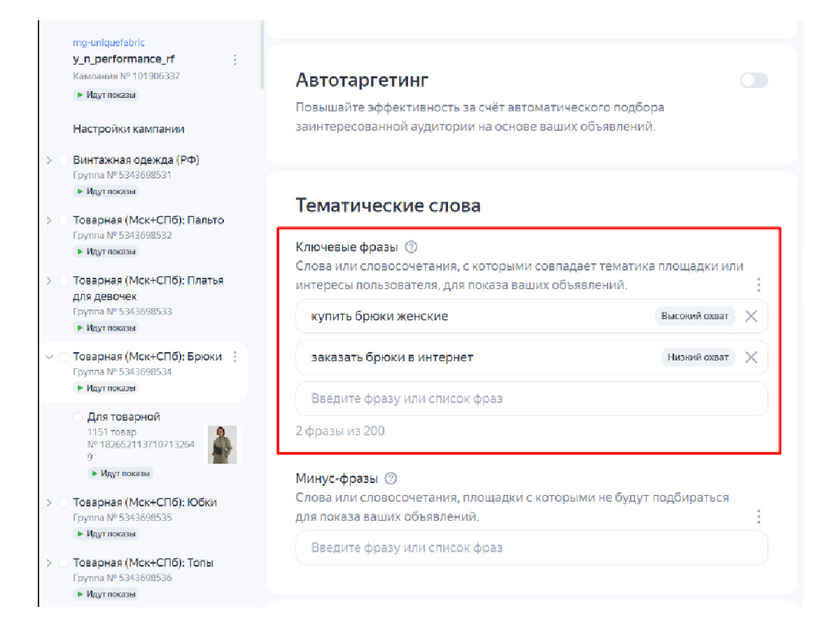Tick checkbox for Товарная Юбки group
Image resolution: width=840 pixels, height=635 pixels.
tap(64, 503)
